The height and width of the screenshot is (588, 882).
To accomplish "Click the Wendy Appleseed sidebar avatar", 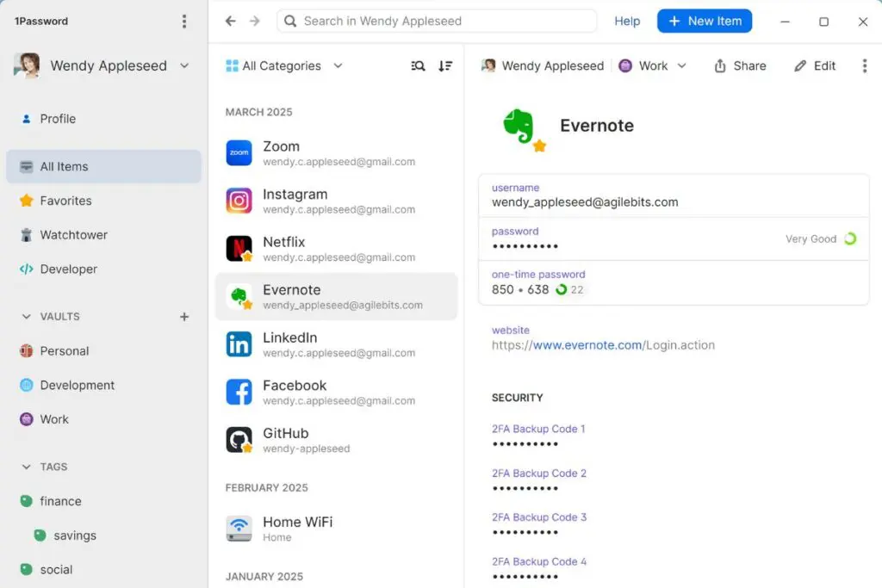I will tap(27, 65).
